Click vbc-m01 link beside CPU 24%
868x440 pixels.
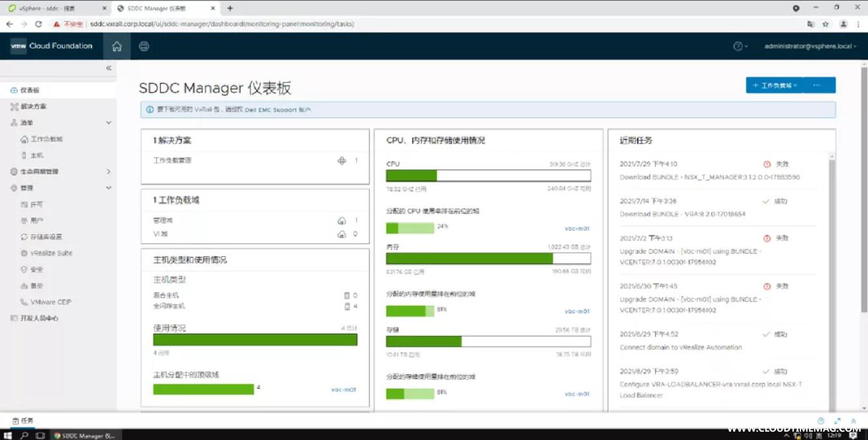(x=577, y=229)
